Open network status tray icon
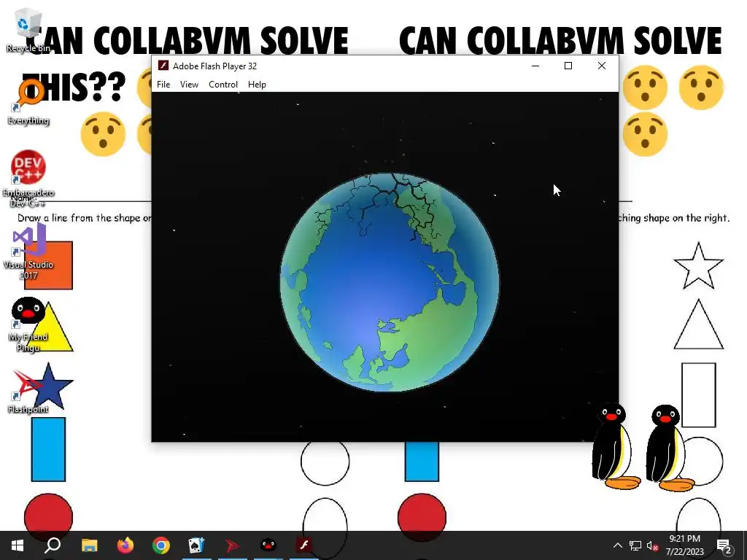The width and height of the screenshot is (747, 560). (635, 545)
